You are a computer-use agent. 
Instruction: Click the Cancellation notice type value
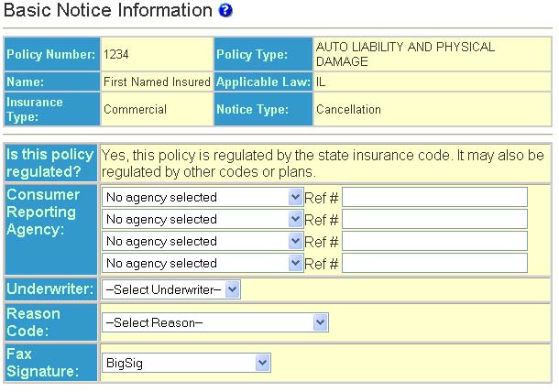click(348, 109)
